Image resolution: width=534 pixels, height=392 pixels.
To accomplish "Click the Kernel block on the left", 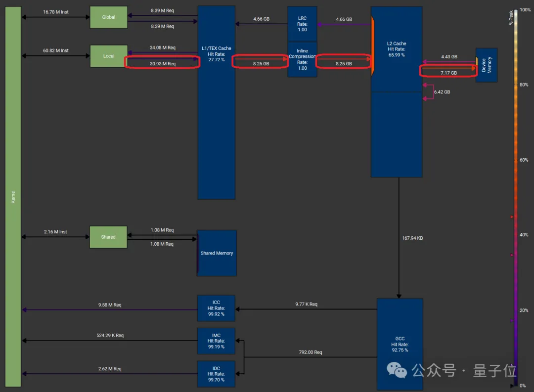I will [x=13, y=196].
